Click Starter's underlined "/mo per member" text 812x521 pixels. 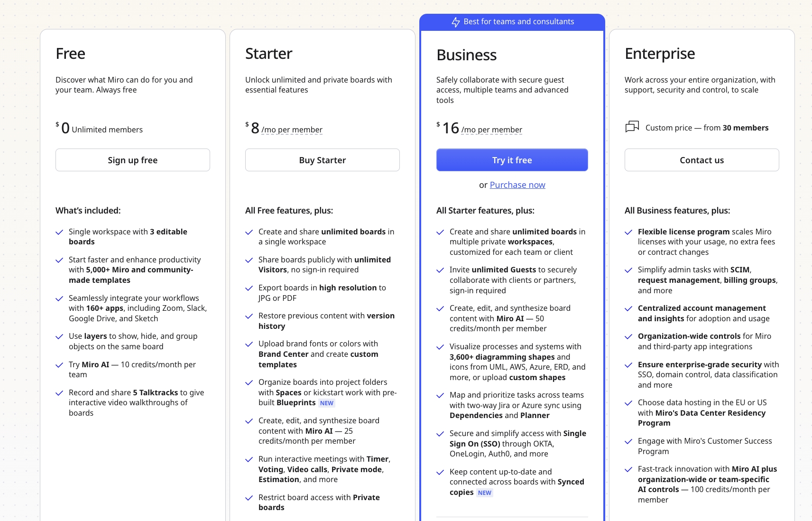[x=292, y=130]
